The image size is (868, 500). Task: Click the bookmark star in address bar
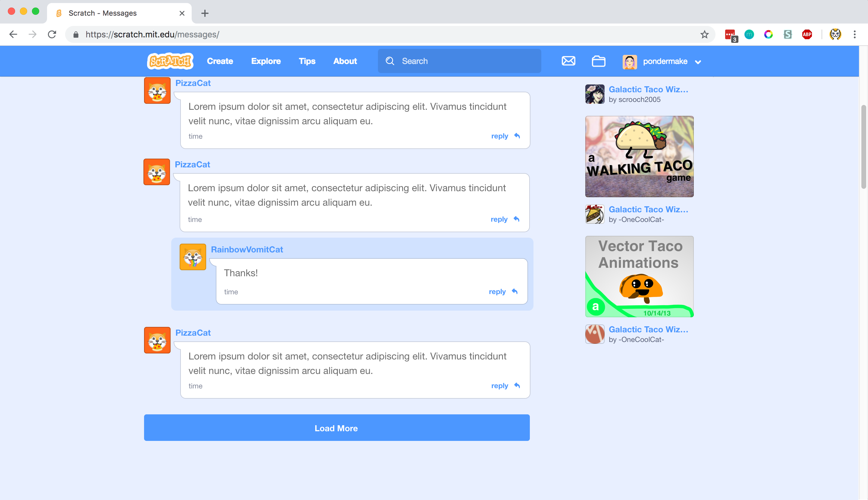coord(704,34)
